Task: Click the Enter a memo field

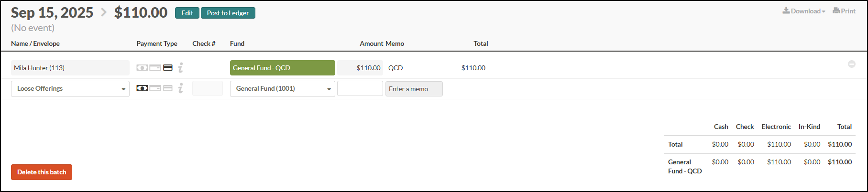Action: point(414,89)
